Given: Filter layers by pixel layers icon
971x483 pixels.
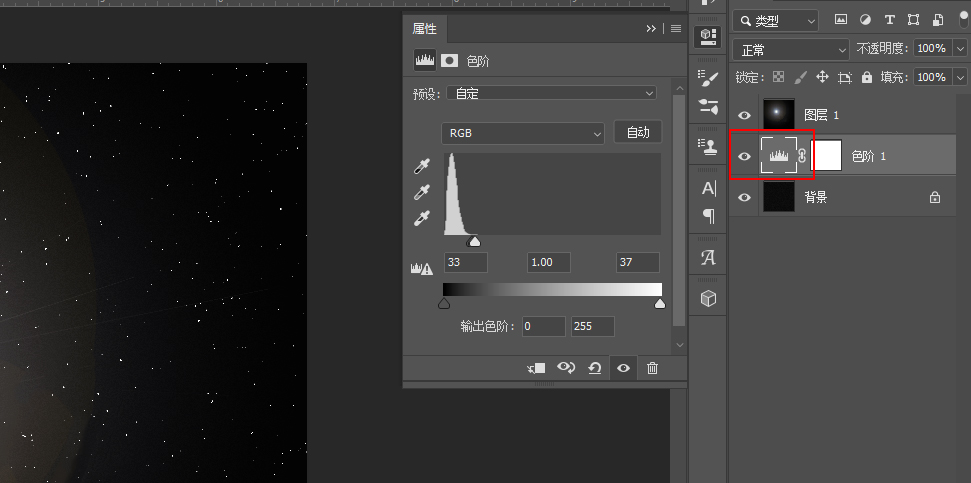Looking at the screenshot, I should coord(840,20).
